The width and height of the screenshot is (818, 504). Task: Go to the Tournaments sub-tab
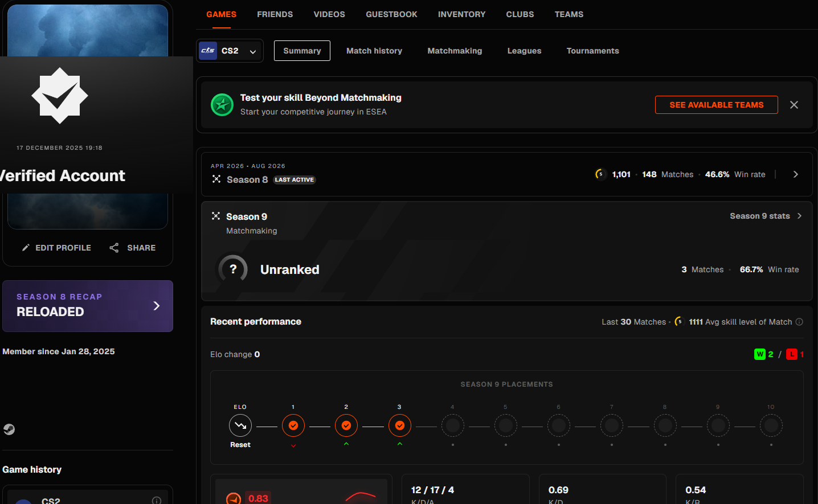[x=592, y=51]
